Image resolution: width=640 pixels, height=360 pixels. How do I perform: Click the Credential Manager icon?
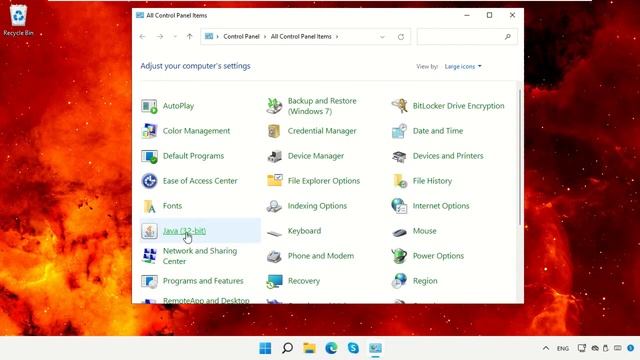[x=274, y=131]
